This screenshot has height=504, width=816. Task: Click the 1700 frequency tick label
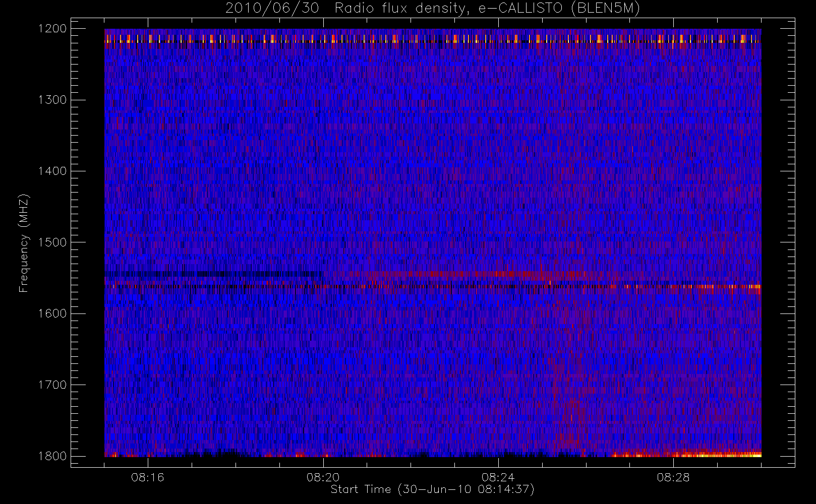[x=52, y=385]
